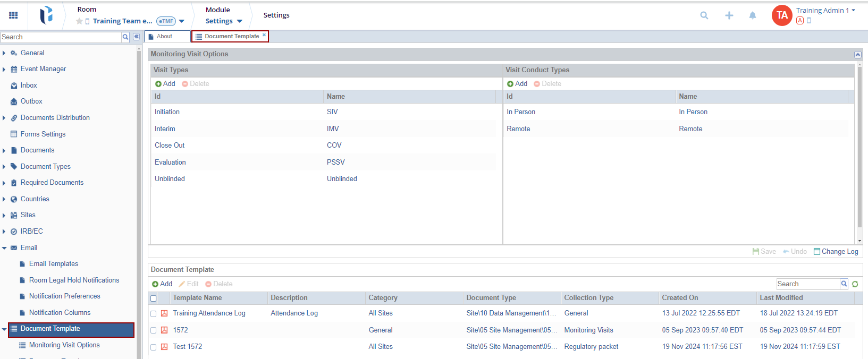Click the notifications bell icon
868x359 pixels.
pyautogui.click(x=752, y=15)
